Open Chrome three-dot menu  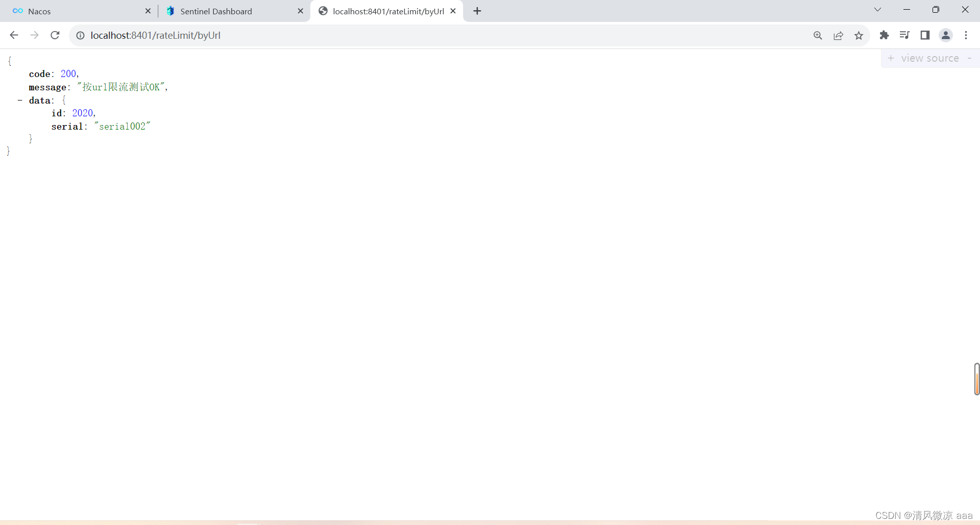pyautogui.click(x=966, y=35)
